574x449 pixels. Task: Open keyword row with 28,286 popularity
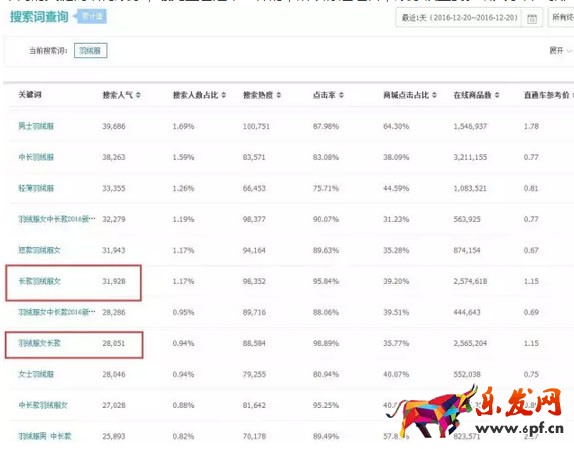57,312
